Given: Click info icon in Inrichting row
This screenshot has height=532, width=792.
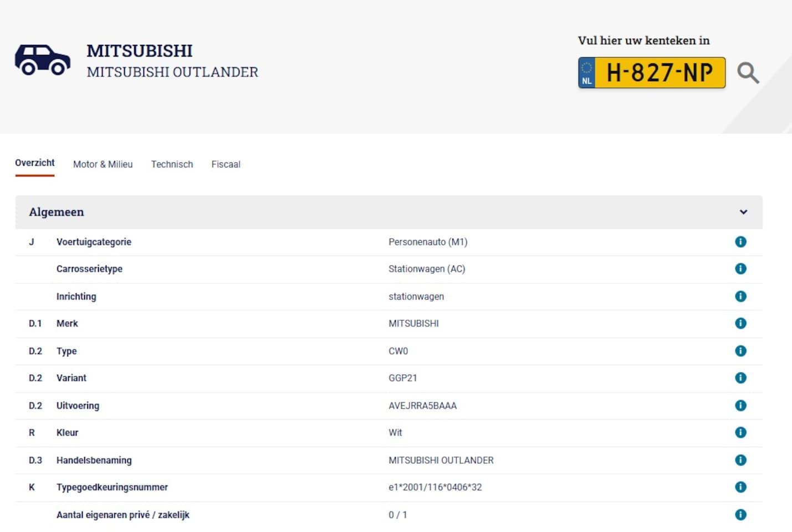Looking at the screenshot, I should pos(740,296).
